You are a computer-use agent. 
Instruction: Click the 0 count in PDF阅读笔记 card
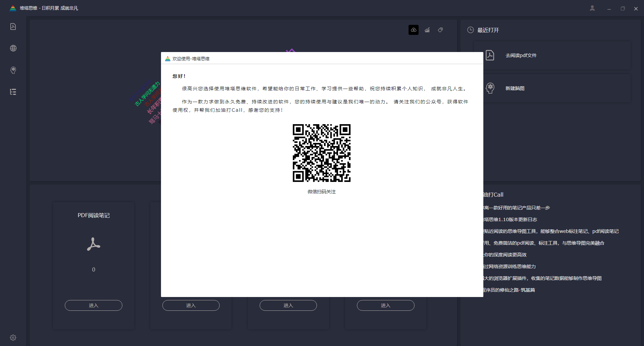[94, 269]
